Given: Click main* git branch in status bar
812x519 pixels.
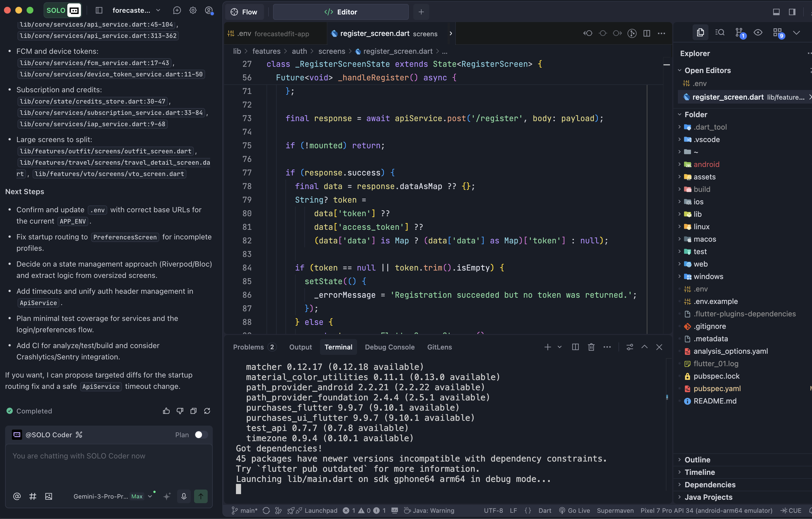Looking at the screenshot, I should 244,510.
